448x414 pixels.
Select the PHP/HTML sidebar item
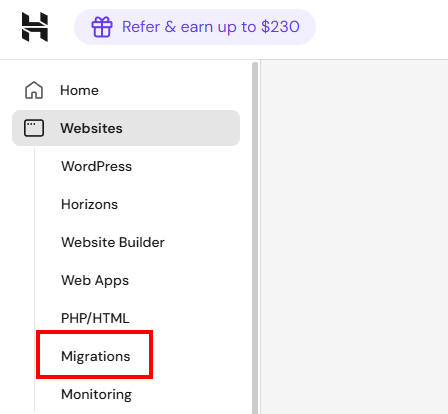[95, 318]
